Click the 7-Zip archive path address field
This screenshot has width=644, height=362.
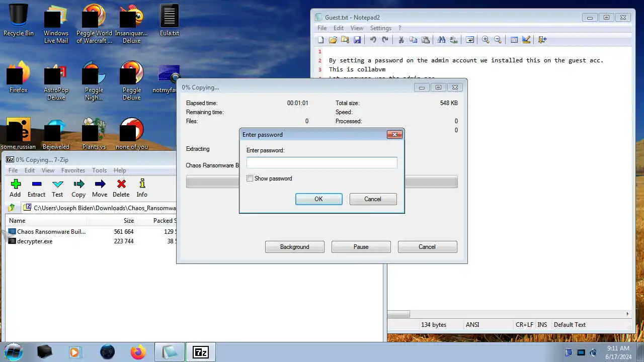100,208
